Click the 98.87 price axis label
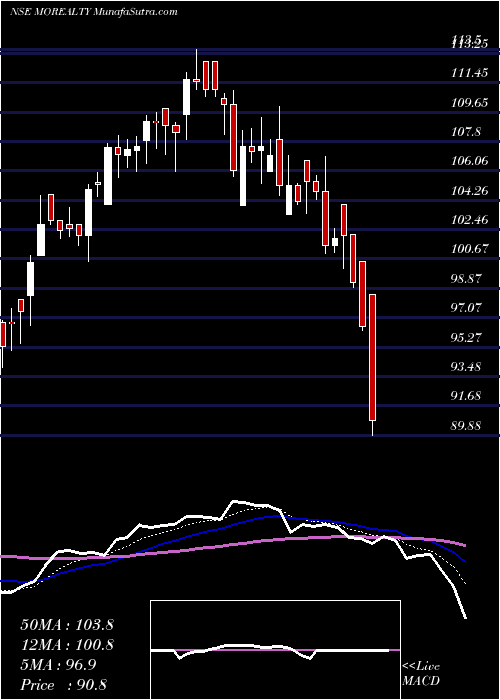This screenshot has height=700, width=500. (466, 279)
